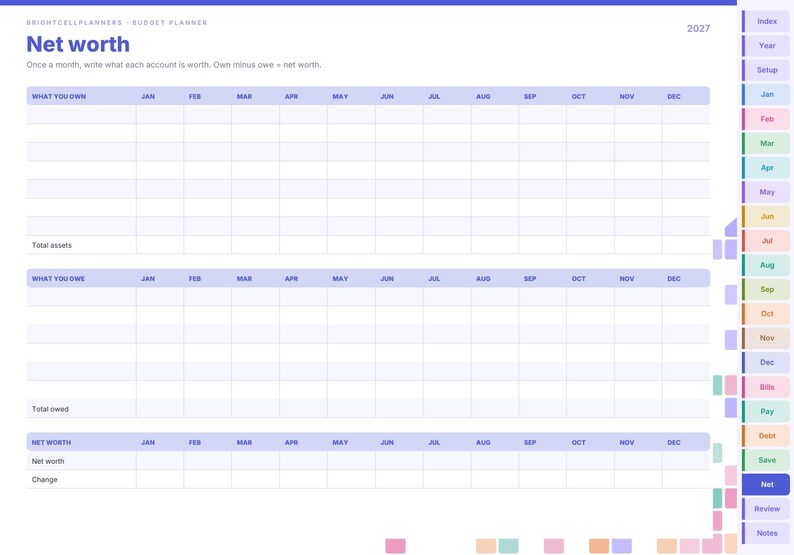Click the 'WHAT YOU OWE' header
Viewport: 794px width, 555px height.
coord(58,279)
